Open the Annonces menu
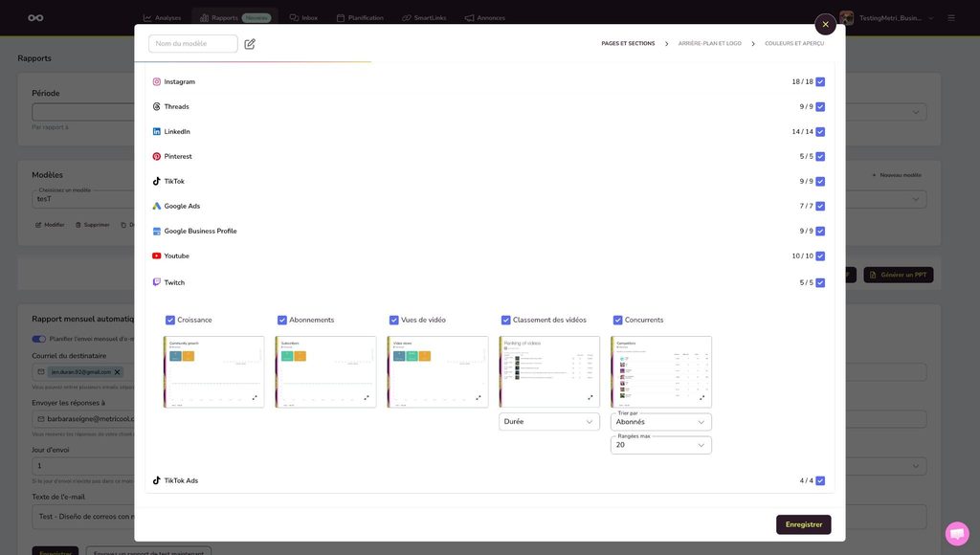Image resolution: width=980 pixels, height=555 pixels. click(x=484, y=18)
